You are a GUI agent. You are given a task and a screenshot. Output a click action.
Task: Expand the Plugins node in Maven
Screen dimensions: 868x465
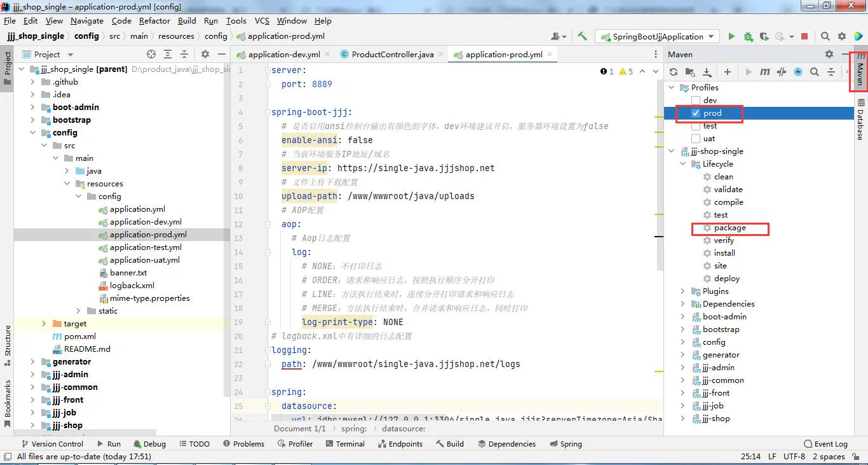click(683, 291)
